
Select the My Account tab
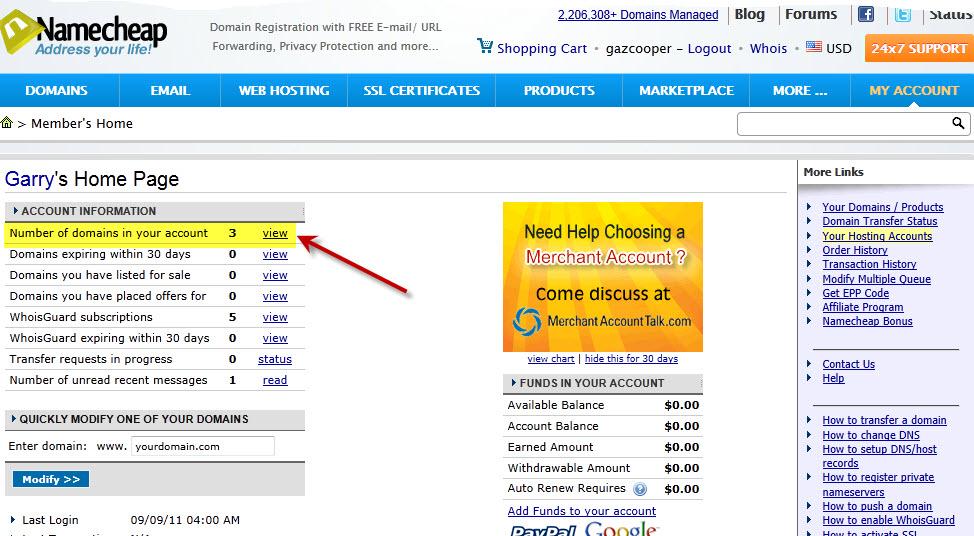point(913,91)
